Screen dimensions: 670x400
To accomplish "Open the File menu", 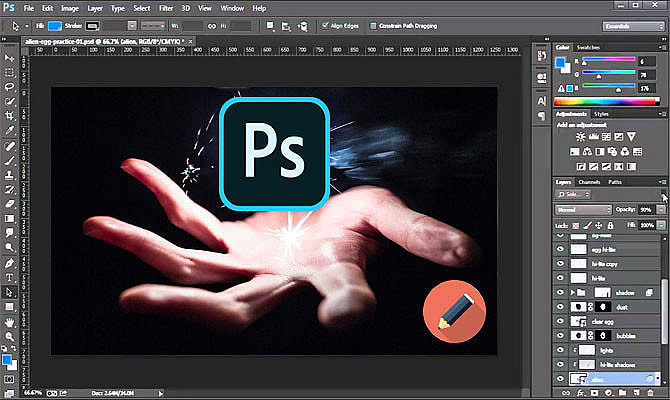I will pos(29,8).
